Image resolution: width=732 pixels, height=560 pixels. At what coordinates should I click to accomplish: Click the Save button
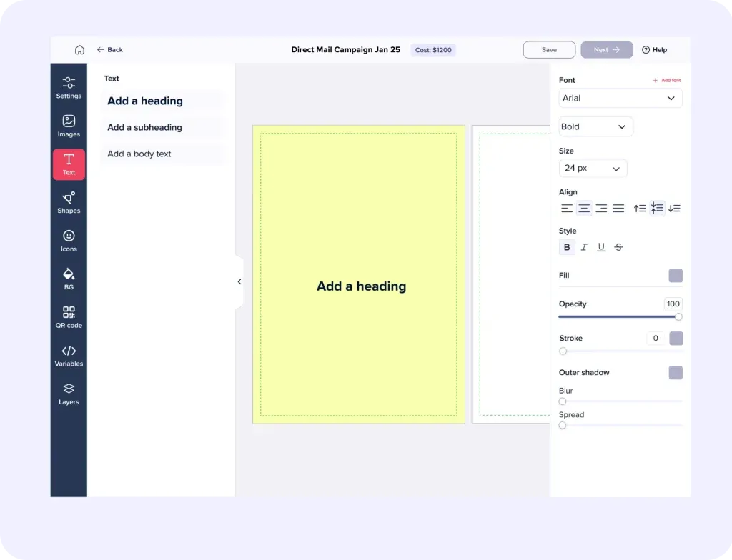[549, 49]
